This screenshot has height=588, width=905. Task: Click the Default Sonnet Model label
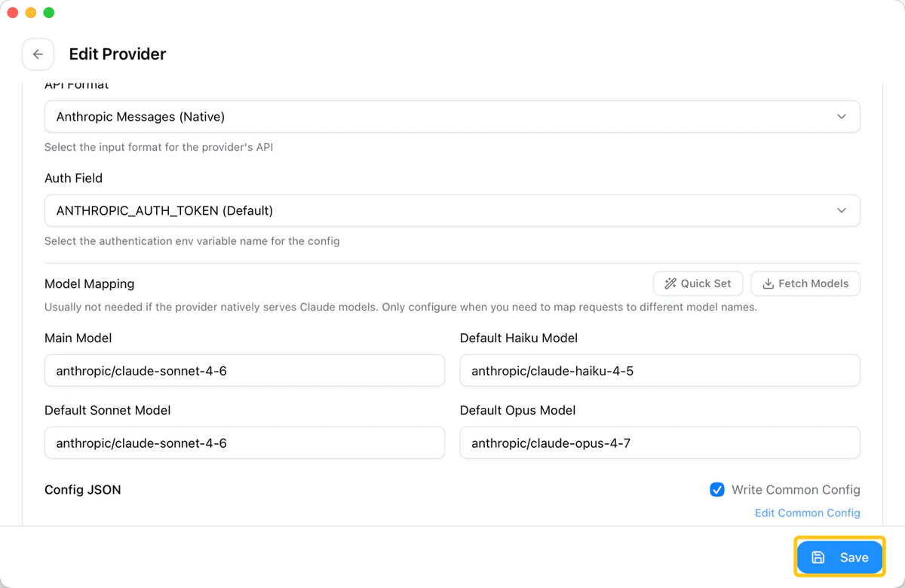(x=108, y=411)
